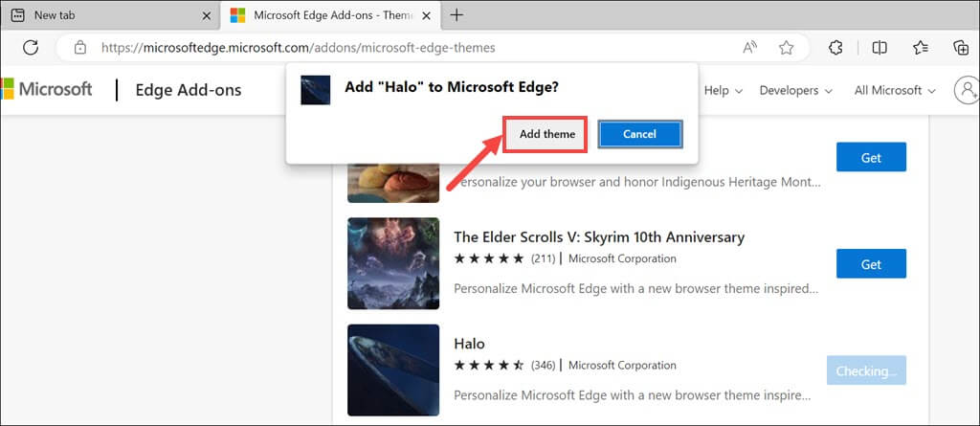Select the Microsoft Edge Add-ons tab
Screen dimensions: 980x426
coord(330,15)
